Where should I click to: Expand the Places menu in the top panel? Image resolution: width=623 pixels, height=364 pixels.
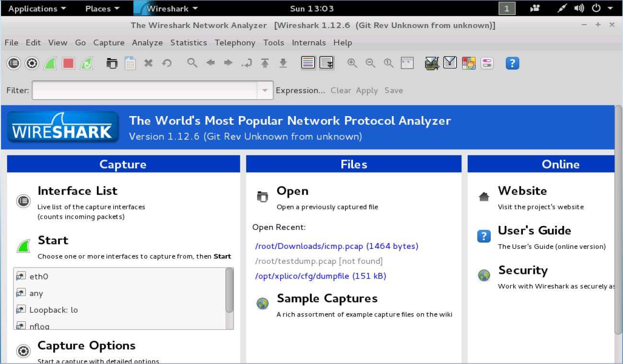click(x=102, y=9)
